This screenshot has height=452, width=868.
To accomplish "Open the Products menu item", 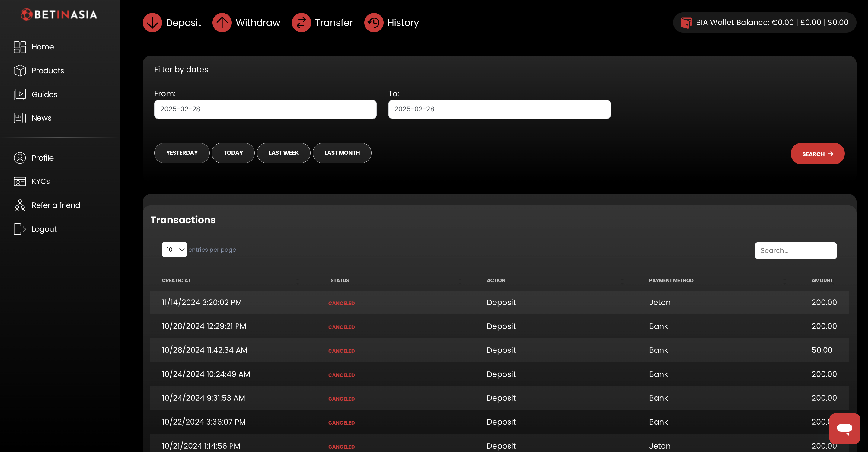I will tap(47, 70).
